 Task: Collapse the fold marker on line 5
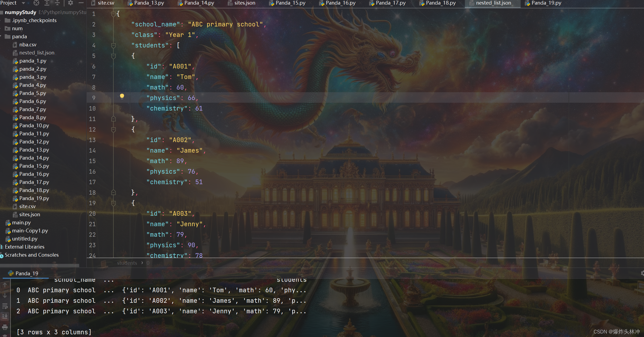(x=113, y=56)
